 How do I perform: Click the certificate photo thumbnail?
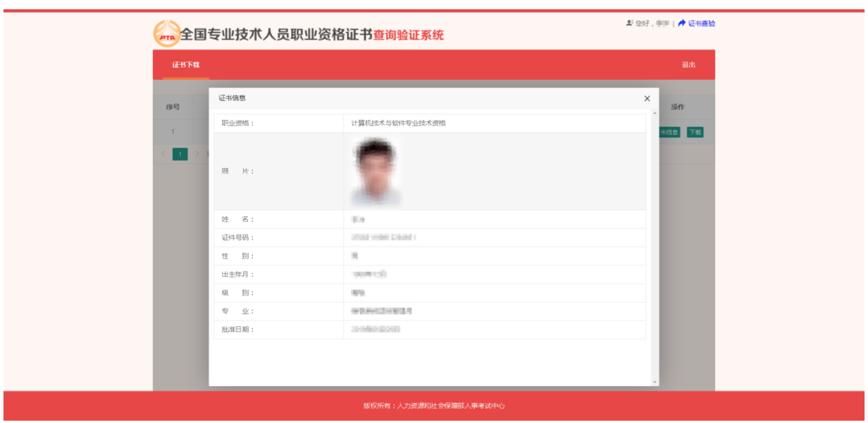click(x=376, y=172)
